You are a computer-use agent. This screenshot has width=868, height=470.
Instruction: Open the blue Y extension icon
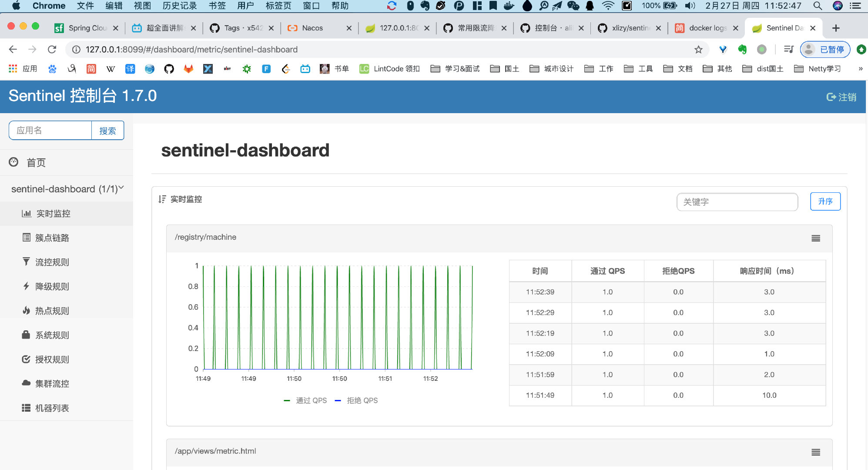tap(723, 50)
